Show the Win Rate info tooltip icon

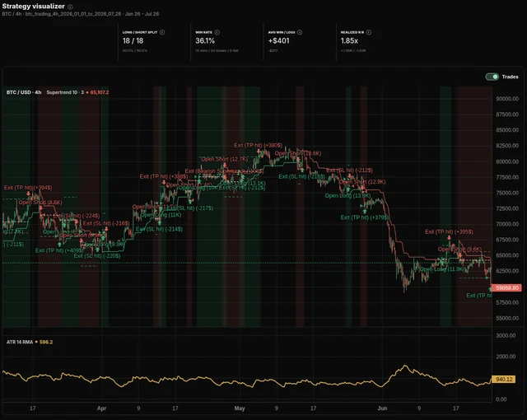tap(217, 32)
